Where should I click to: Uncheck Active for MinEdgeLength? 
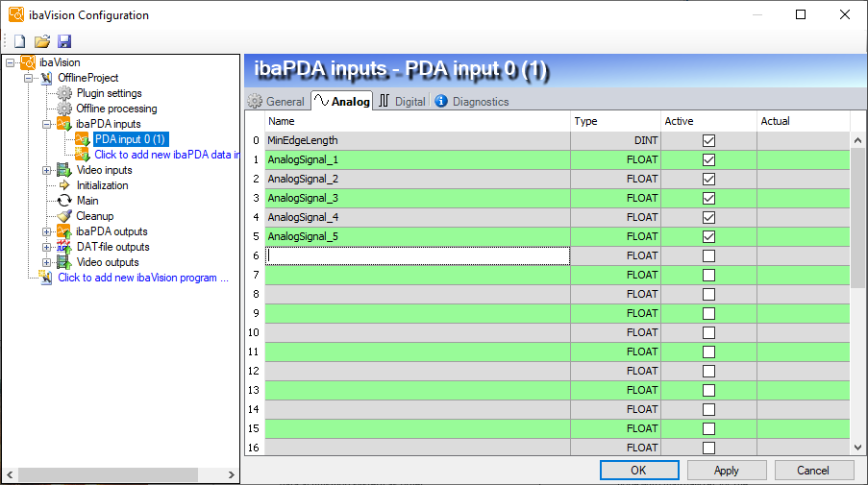tap(708, 140)
